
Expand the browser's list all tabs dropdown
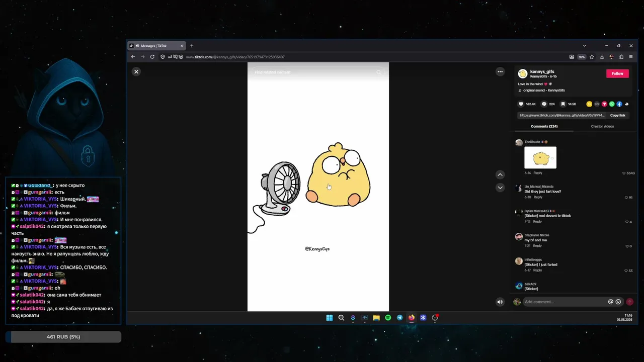click(x=584, y=46)
